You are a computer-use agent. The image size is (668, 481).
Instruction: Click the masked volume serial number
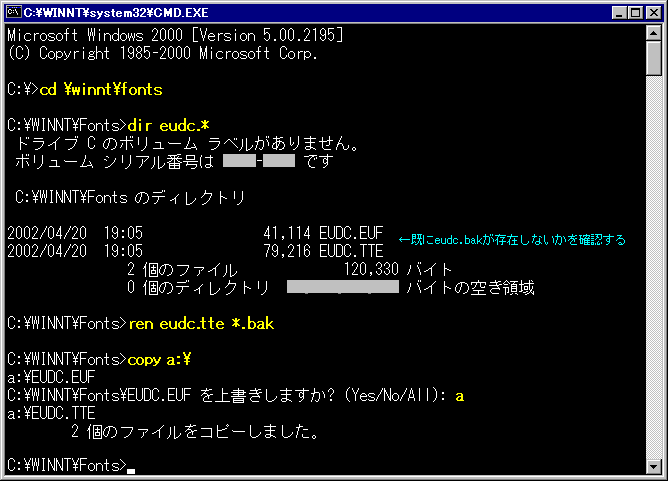259,161
